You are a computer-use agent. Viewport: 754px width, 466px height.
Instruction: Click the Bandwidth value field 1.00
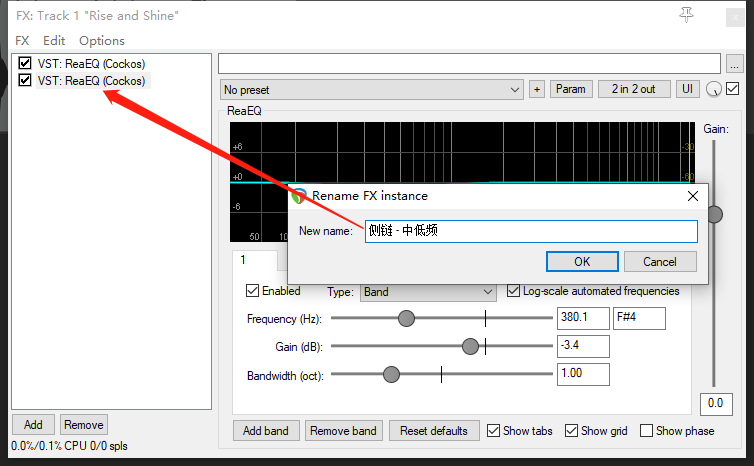(583, 374)
